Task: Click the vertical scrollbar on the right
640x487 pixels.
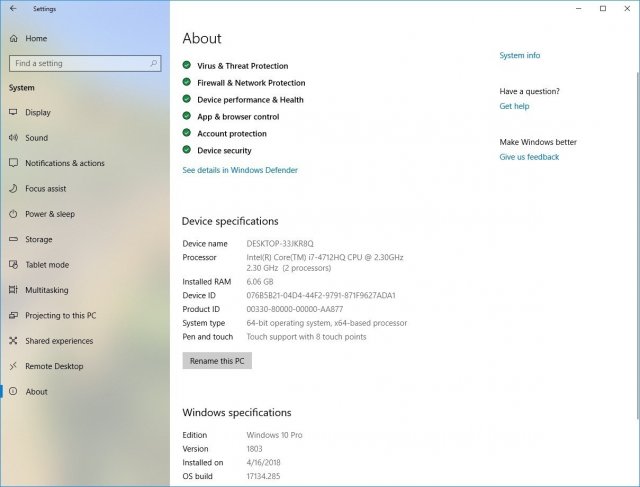Action: pyautogui.click(x=638, y=245)
